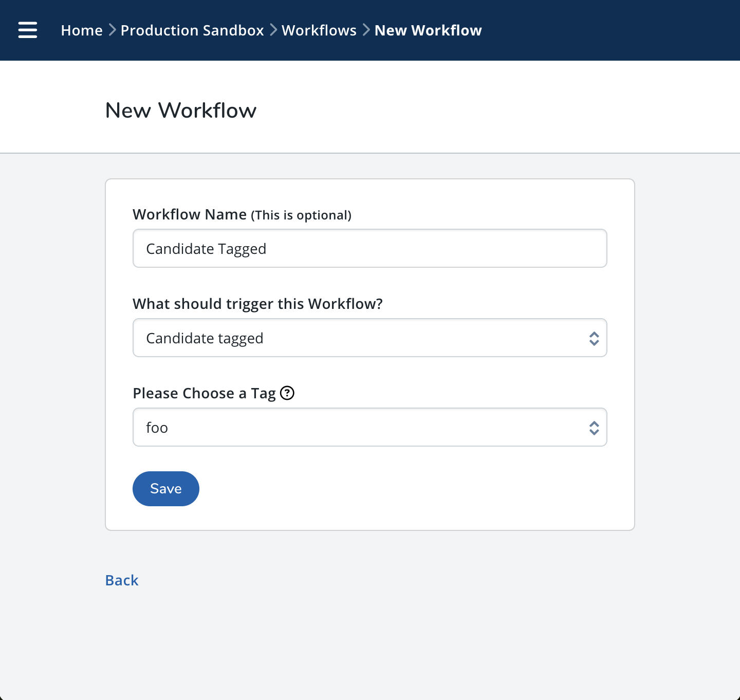The image size is (740, 700).
Task: Click the chevron between Production Sandbox and Workflows
Action: pos(273,30)
